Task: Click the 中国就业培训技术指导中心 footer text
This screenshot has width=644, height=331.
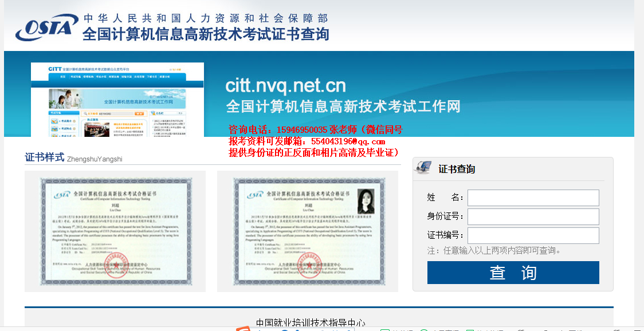Action: coord(311,324)
